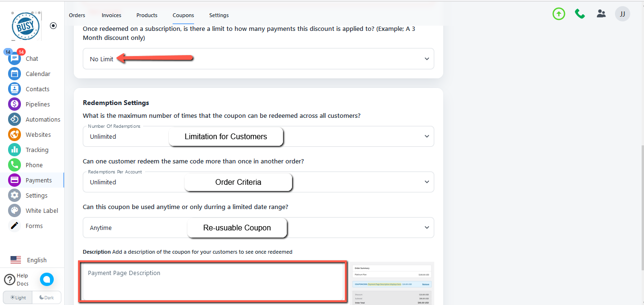Open the blue chat support bubble

click(x=47, y=279)
